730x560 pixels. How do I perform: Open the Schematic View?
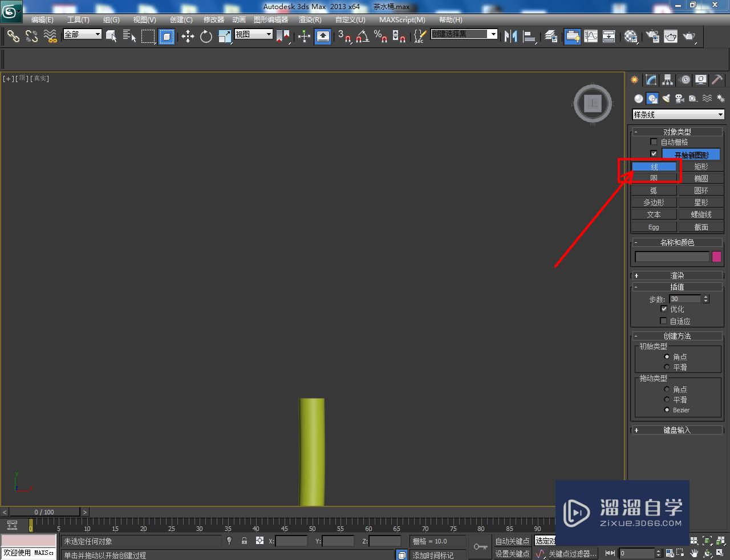609,36
